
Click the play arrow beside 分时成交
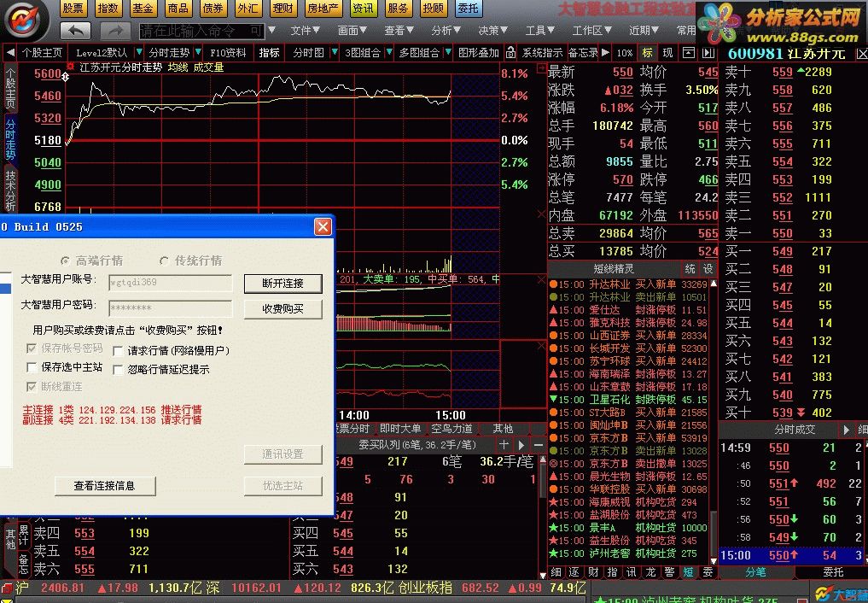pos(846,430)
